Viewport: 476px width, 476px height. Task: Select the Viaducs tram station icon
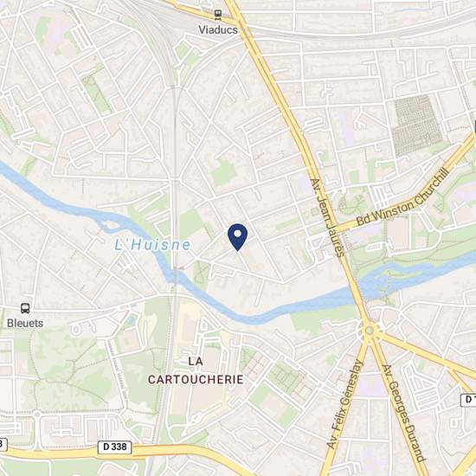click(217, 15)
